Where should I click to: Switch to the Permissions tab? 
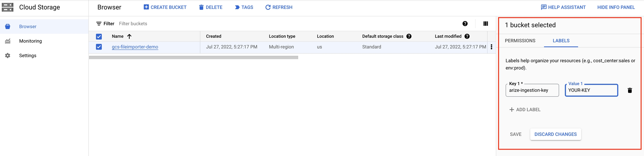coord(520,41)
